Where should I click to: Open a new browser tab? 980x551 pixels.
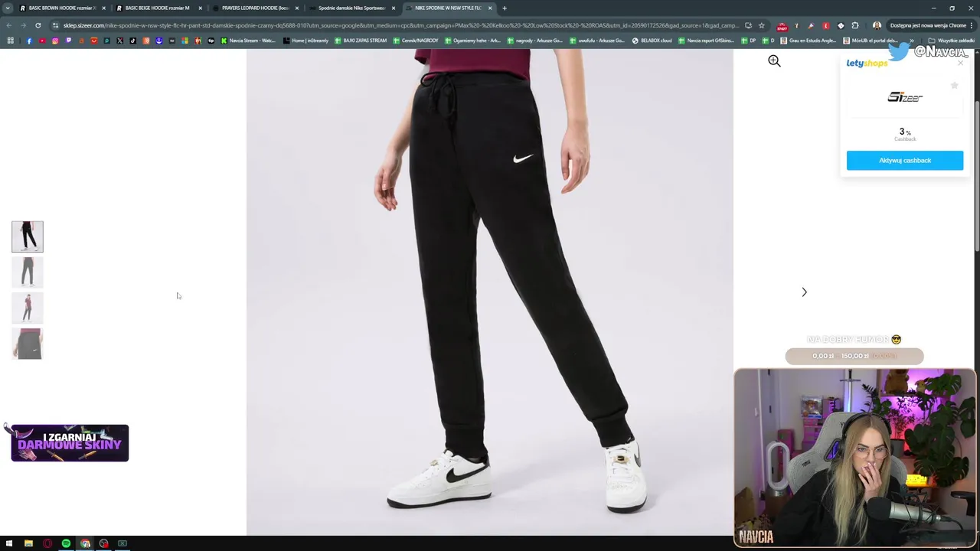pyautogui.click(x=505, y=8)
